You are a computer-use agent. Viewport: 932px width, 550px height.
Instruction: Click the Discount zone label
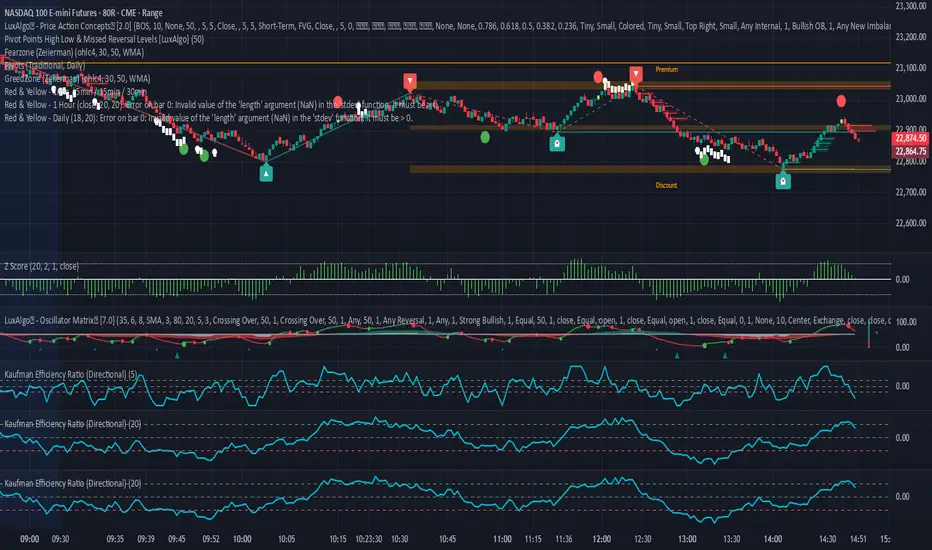667,185
